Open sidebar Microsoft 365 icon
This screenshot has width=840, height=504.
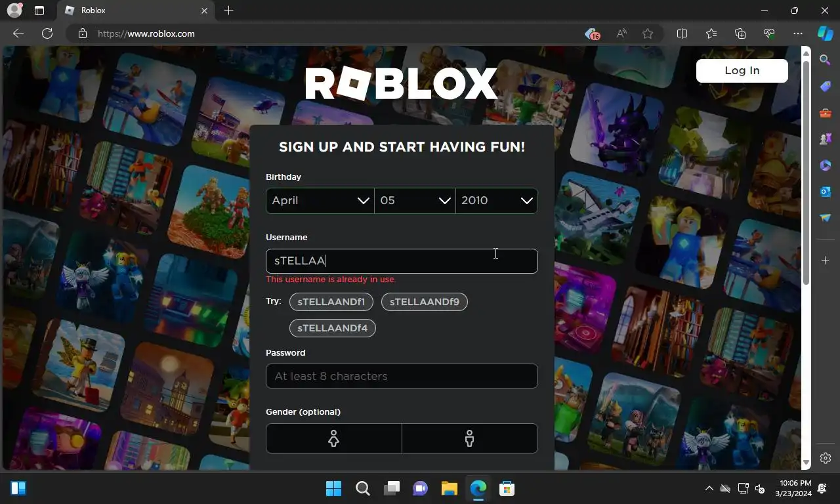point(826,165)
